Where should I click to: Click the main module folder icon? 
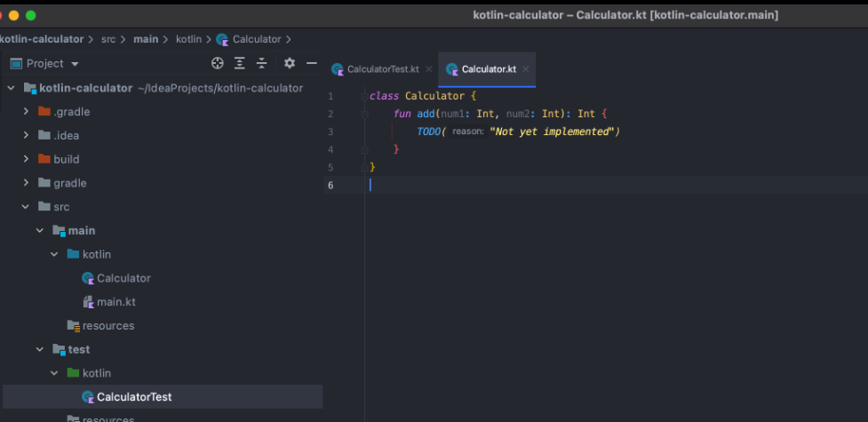[x=59, y=231]
